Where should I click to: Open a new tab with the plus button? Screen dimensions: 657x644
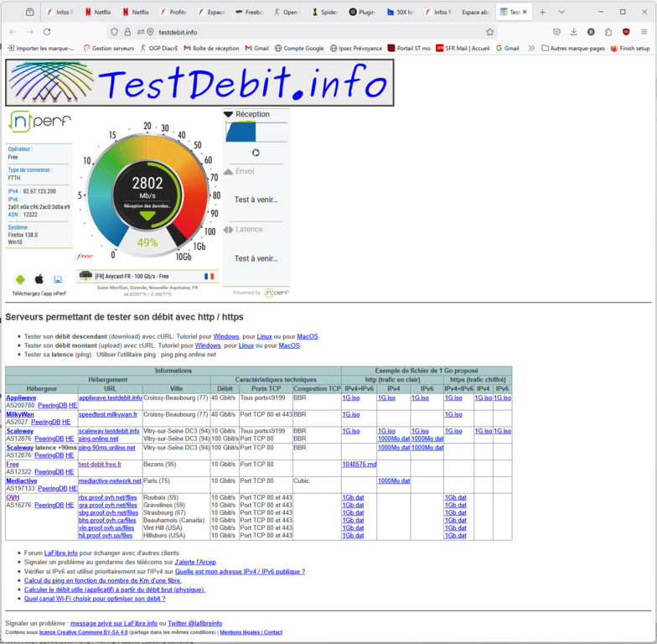coord(542,13)
